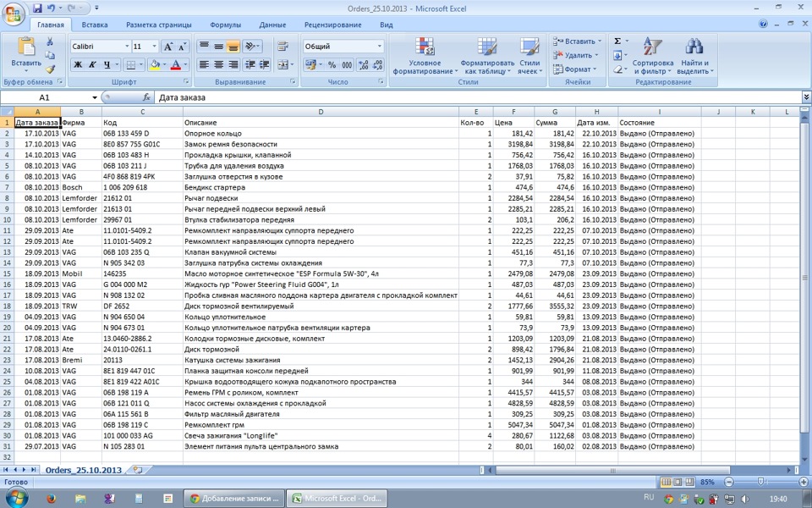The width and height of the screenshot is (812, 508).
Task: Click the AutoSum sigma icon
Action: tap(617, 41)
